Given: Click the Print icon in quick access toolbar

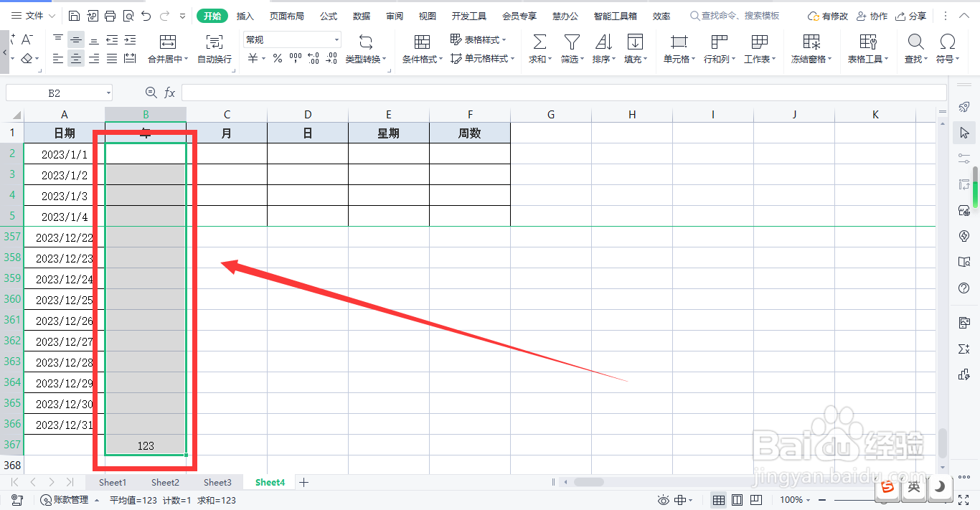Looking at the screenshot, I should 110,16.
